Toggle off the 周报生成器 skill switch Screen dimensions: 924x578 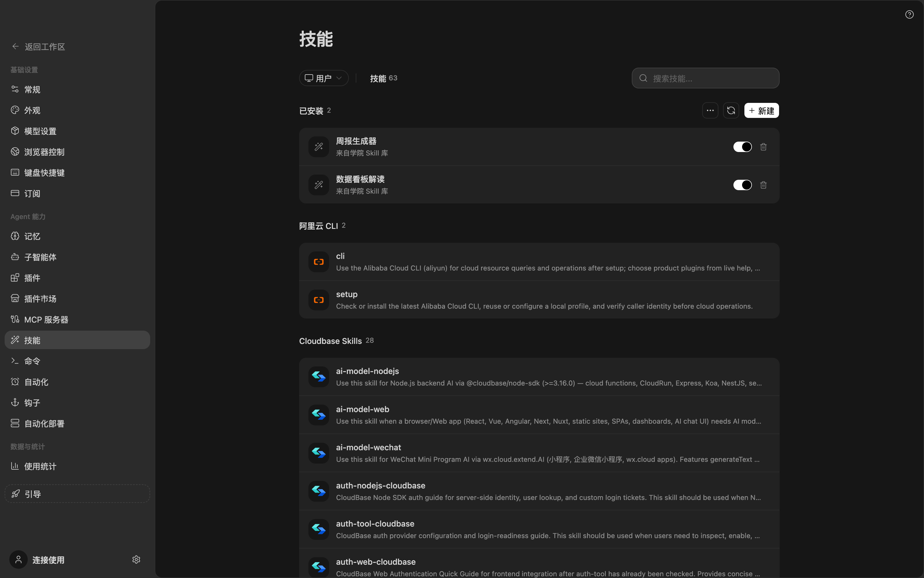(x=742, y=147)
